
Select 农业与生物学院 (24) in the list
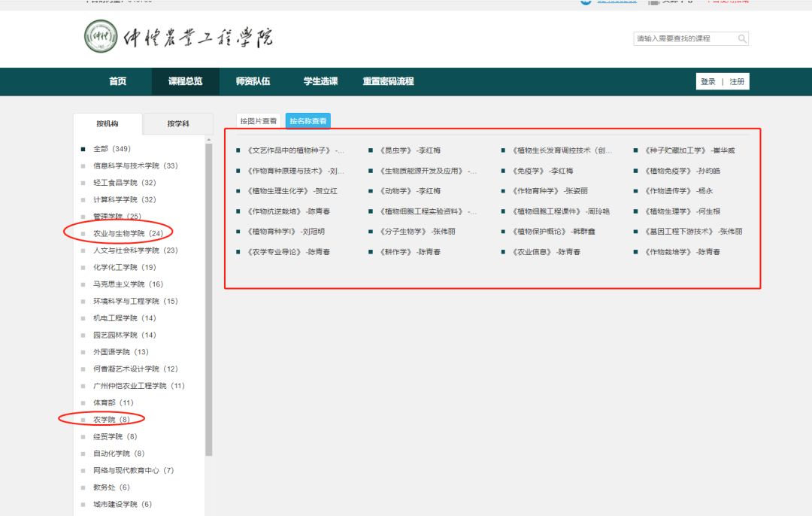point(128,233)
